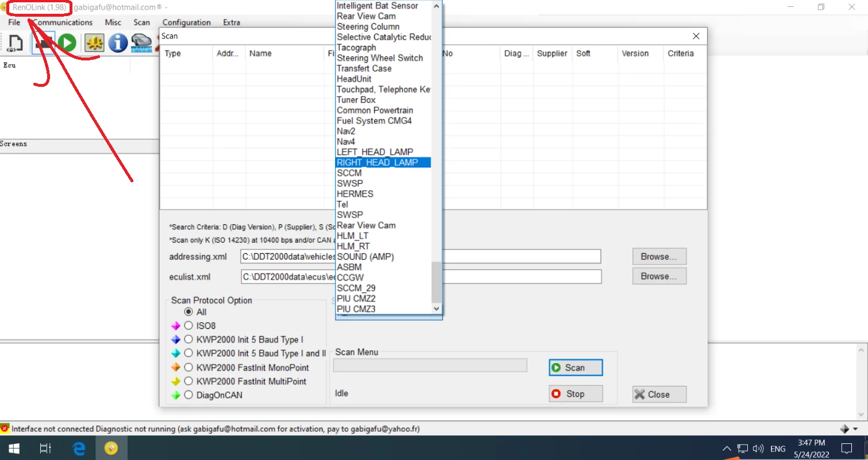The image size is (868, 460).
Task: Open the taskbar clock showing 3:47 PM
Action: click(x=811, y=448)
